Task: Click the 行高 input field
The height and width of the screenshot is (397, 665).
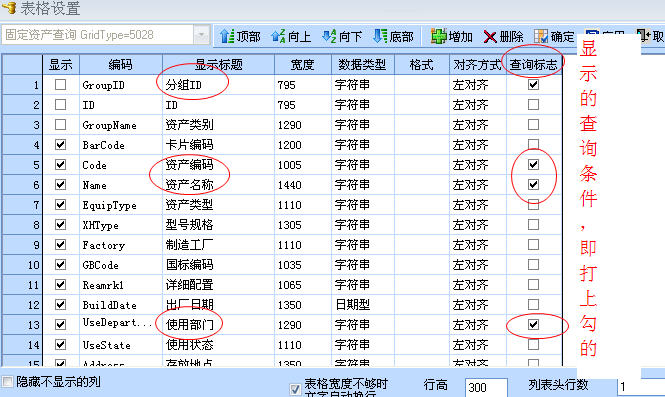Action: (486, 387)
